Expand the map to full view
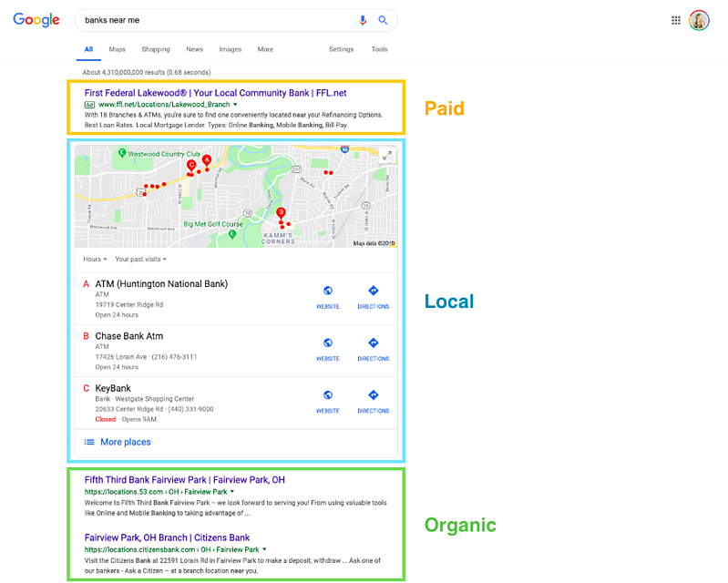 point(386,156)
